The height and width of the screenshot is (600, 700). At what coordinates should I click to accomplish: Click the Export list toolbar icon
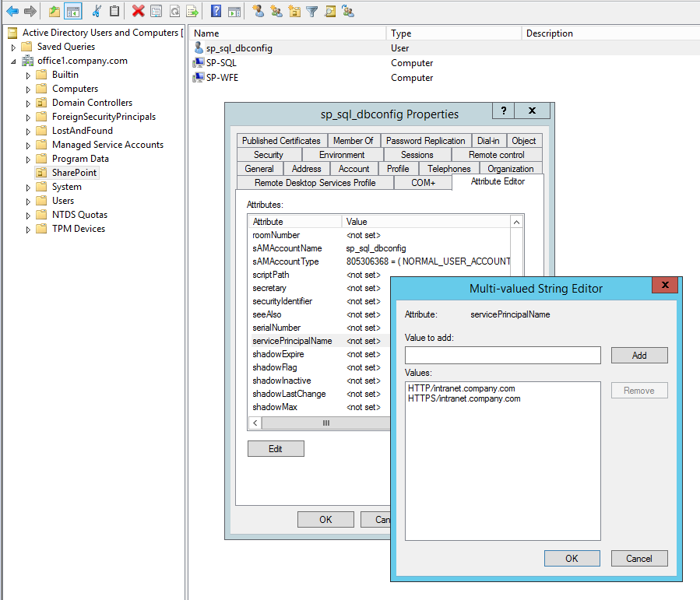pyautogui.click(x=192, y=11)
